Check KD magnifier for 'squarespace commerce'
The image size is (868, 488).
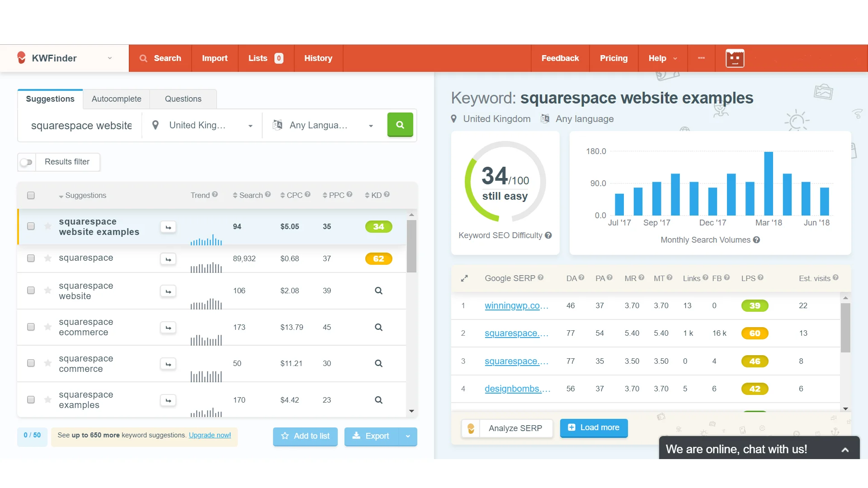pos(379,363)
